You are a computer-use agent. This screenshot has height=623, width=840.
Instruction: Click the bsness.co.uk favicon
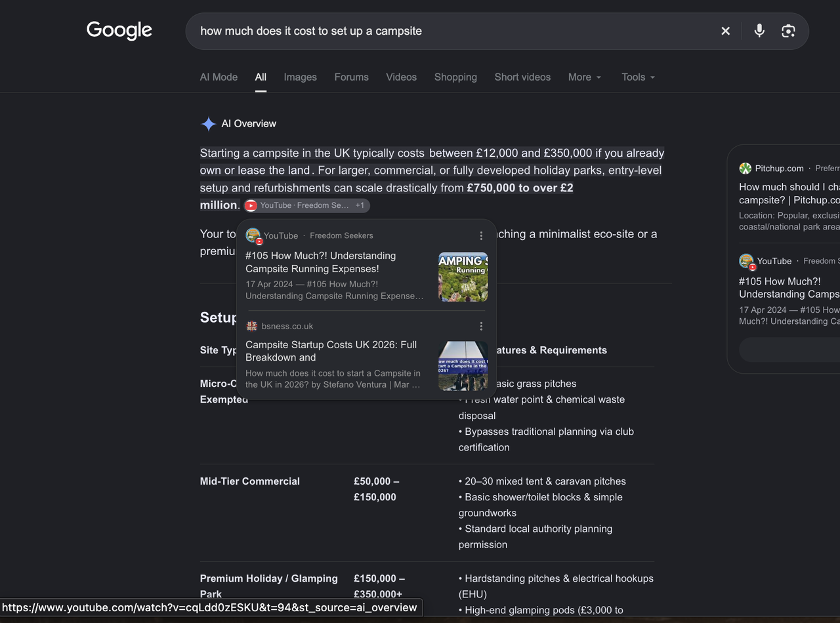(251, 326)
